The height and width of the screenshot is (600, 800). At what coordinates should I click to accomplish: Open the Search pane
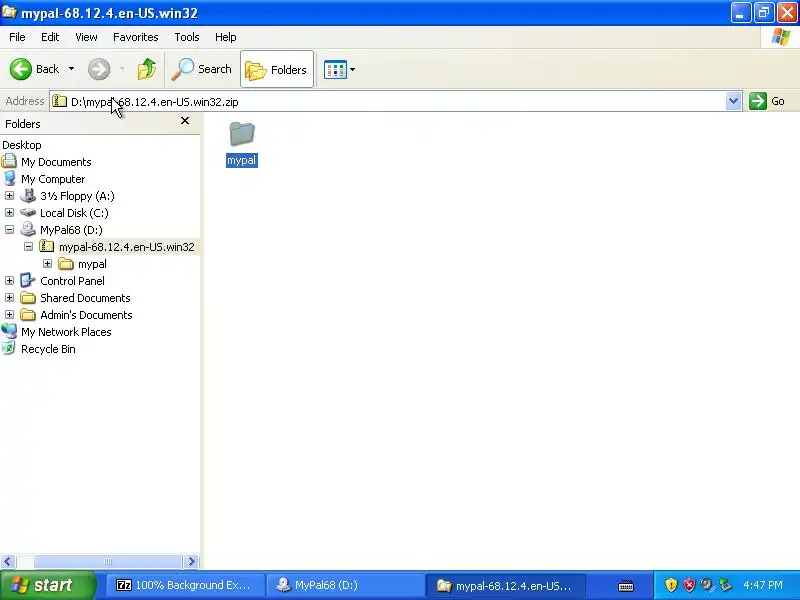point(202,69)
